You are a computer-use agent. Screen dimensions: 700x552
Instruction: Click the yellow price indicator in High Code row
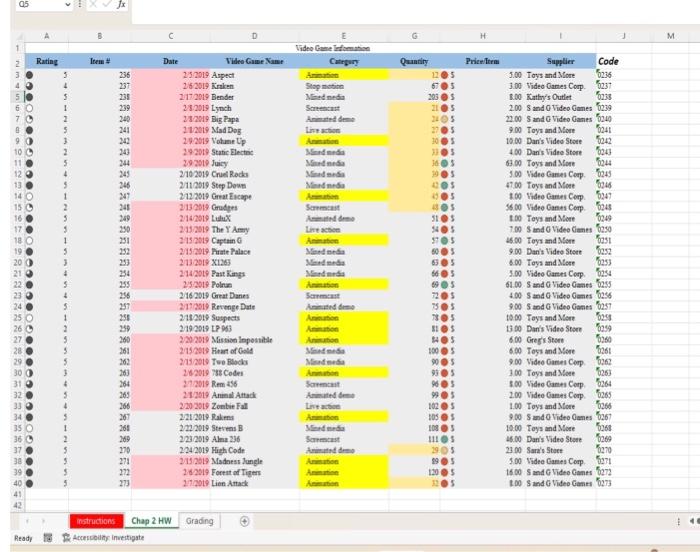(x=444, y=450)
